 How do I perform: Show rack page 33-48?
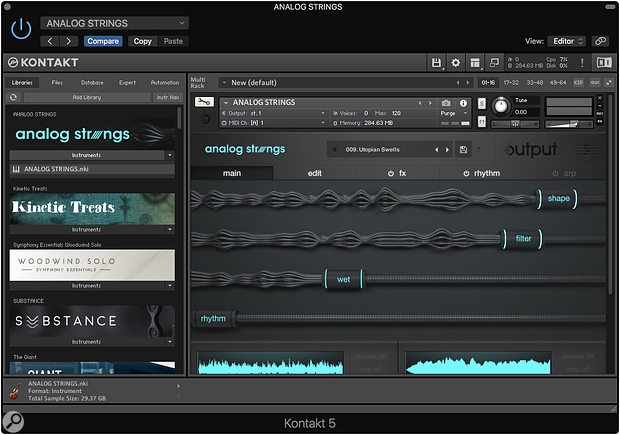[x=534, y=83]
